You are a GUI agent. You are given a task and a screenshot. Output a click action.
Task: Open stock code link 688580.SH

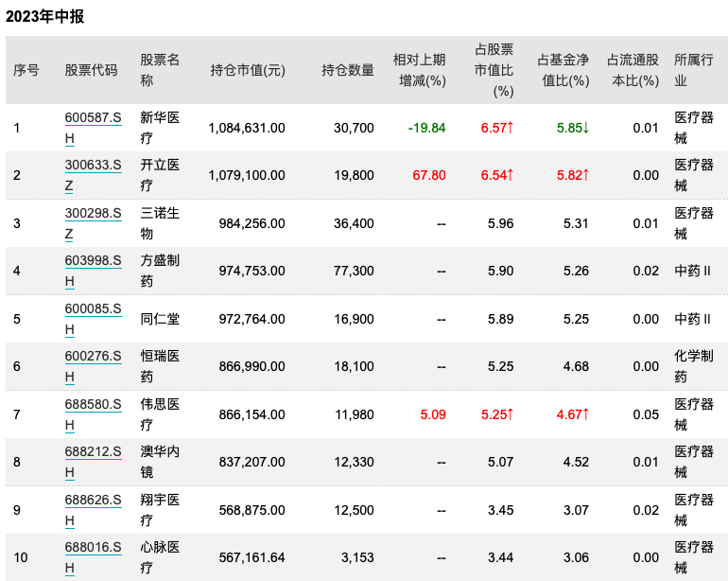93,414
